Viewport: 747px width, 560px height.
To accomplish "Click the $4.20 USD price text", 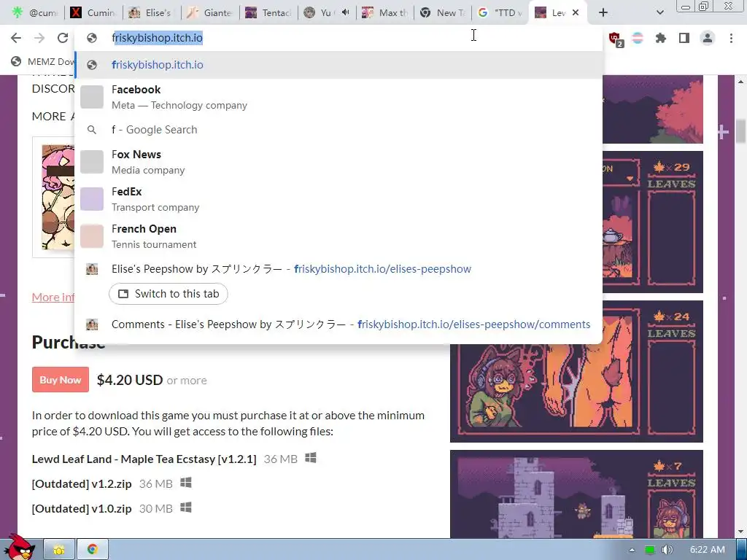I will [x=130, y=380].
